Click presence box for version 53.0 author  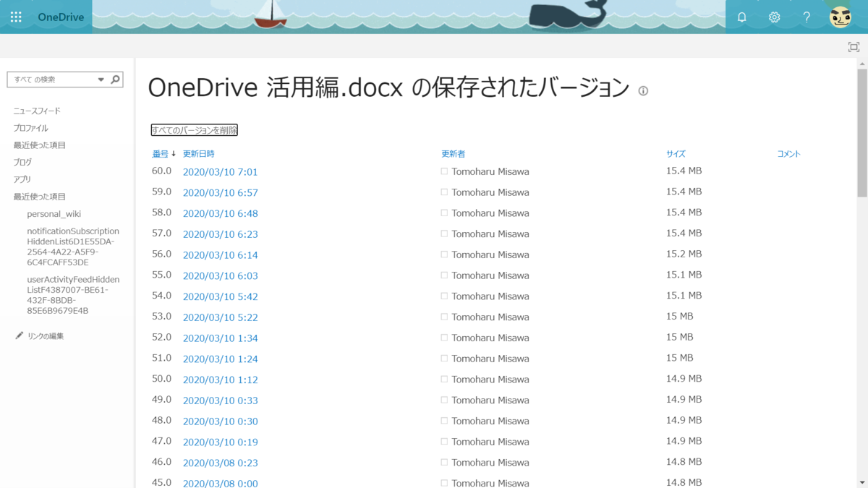point(444,317)
